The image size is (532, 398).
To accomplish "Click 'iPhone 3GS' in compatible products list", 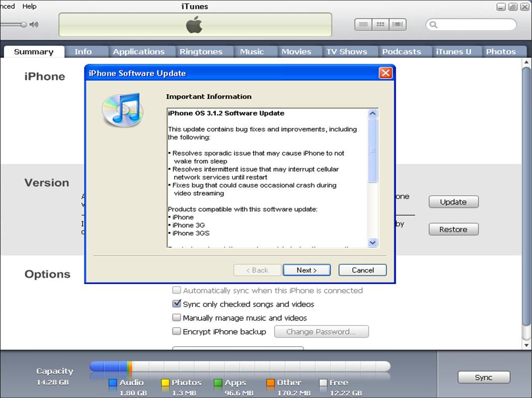I will 190,233.
